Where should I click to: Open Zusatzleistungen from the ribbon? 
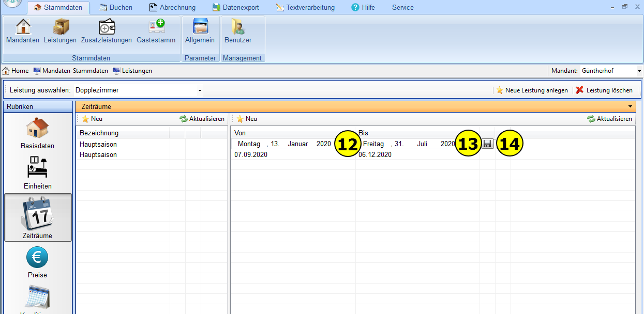click(107, 31)
